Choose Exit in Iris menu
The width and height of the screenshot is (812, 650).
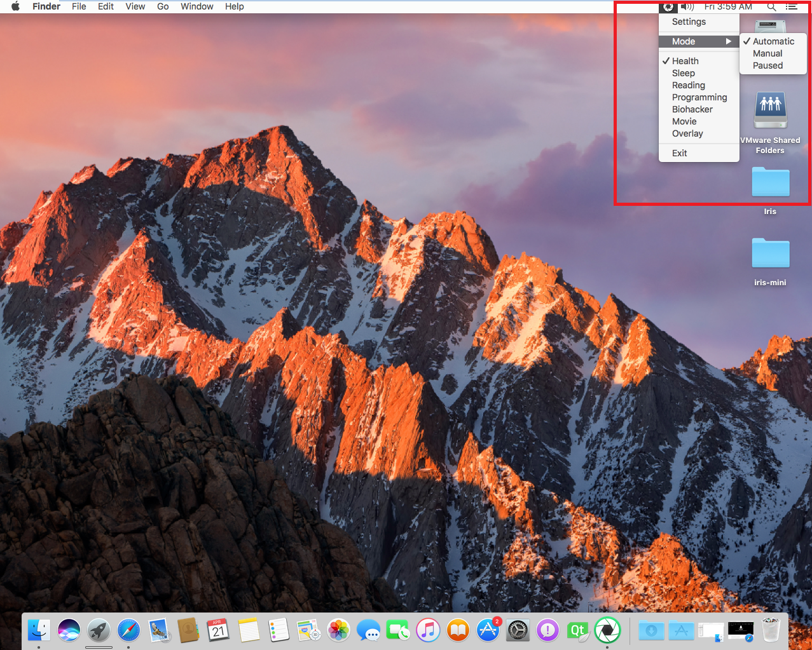(699, 153)
